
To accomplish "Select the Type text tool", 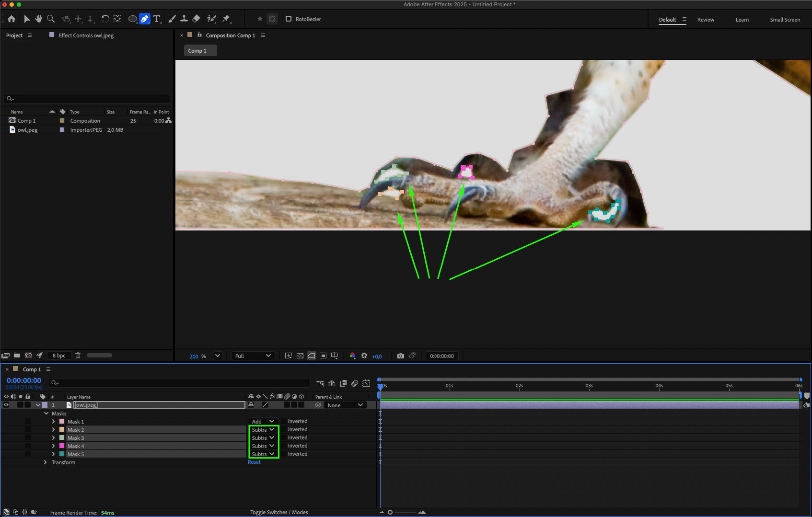I will 157,19.
